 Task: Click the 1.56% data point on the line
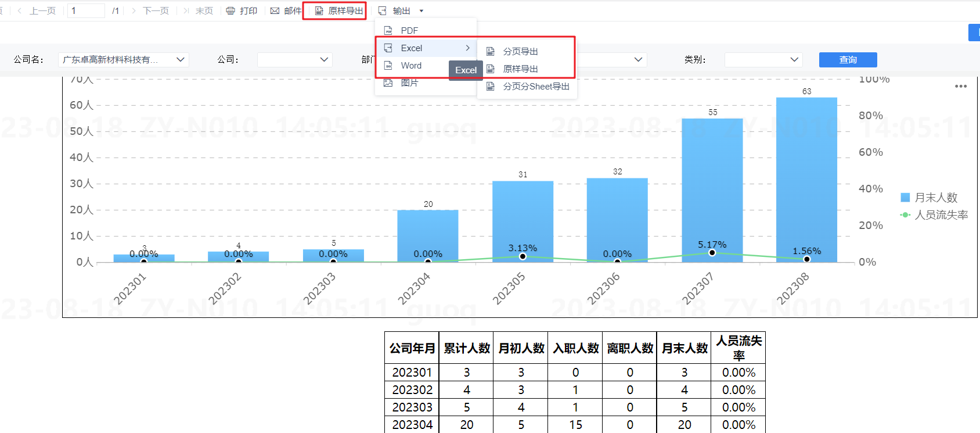807,259
